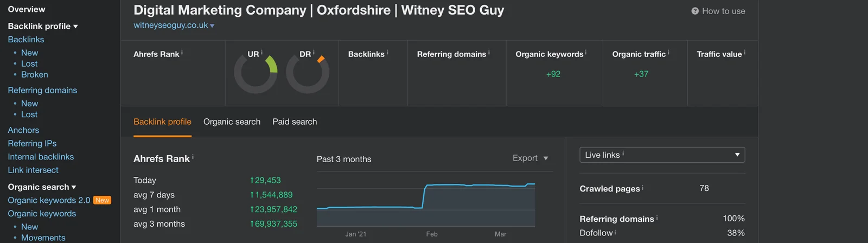Open the Live links dropdown

[x=662, y=155]
